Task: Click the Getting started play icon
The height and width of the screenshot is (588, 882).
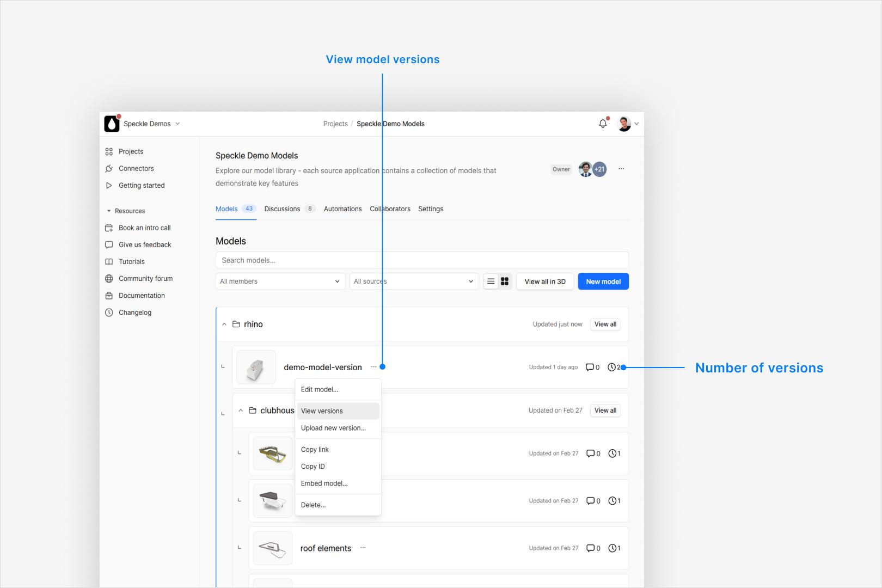Action: point(109,185)
